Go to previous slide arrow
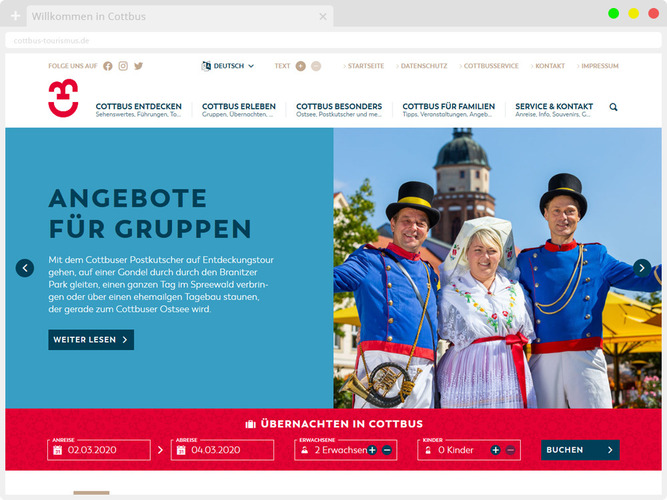 click(x=25, y=268)
